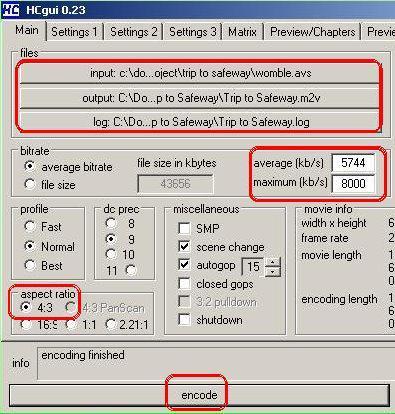Enable the shutdown checkbox
395x414 pixels.
(184, 320)
